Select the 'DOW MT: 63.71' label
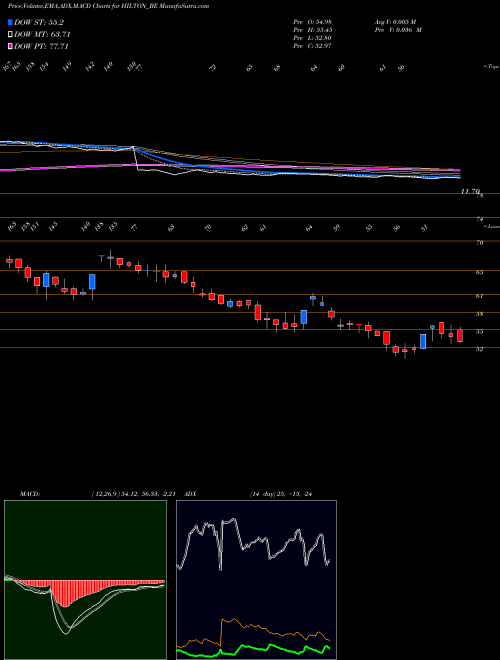The height and width of the screenshot is (660, 500). [x=42, y=35]
